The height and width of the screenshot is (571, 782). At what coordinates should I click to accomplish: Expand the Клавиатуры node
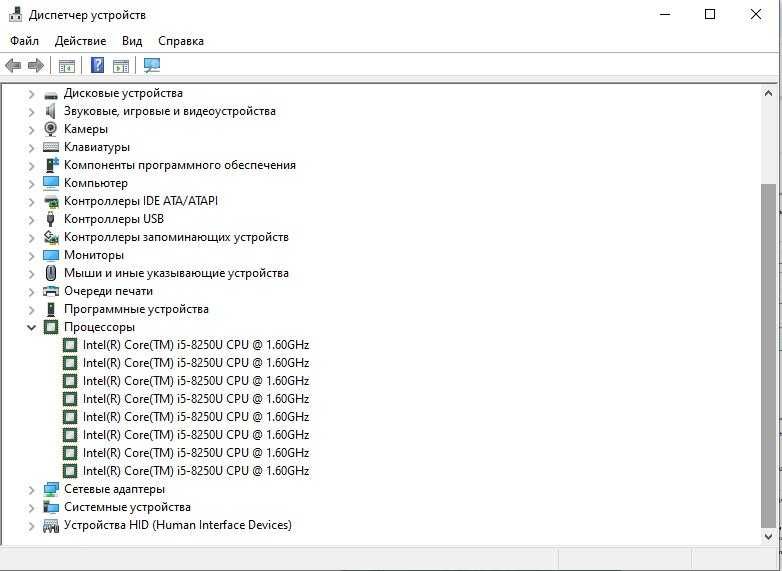point(31,148)
